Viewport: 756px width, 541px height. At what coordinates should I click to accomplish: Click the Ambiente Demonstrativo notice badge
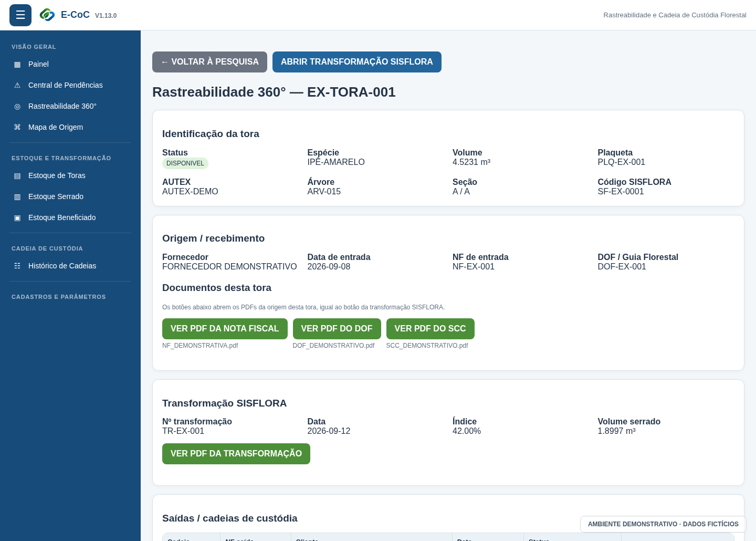[x=663, y=524]
